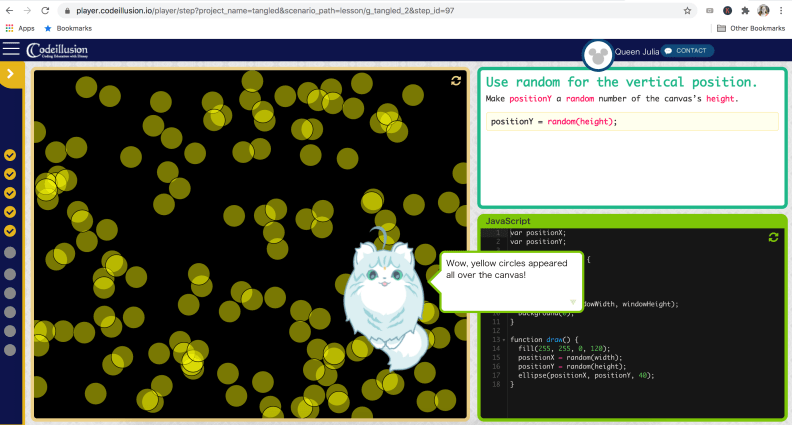
Task: Select the last gray step dot
Action: tap(10, 350)
